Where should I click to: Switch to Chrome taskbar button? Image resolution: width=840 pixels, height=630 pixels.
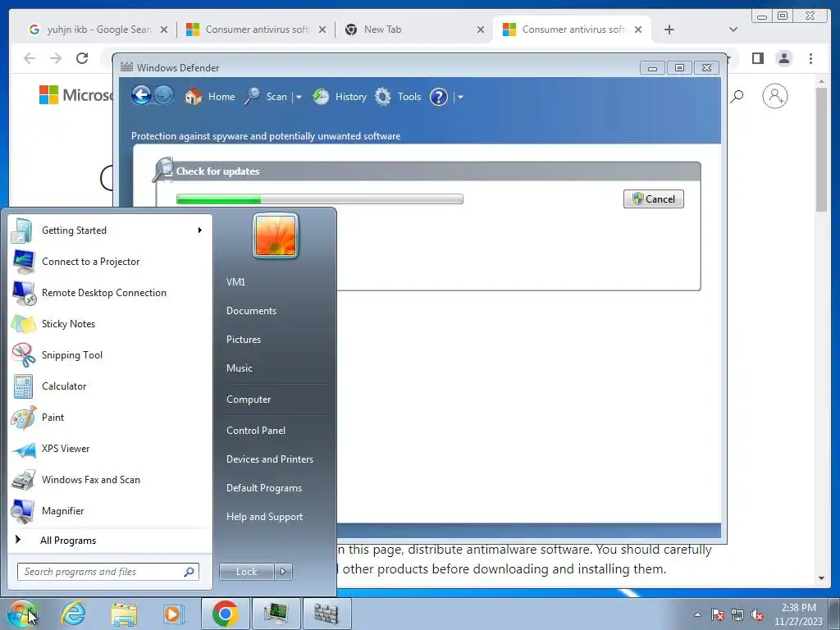[x=225, y=614]
